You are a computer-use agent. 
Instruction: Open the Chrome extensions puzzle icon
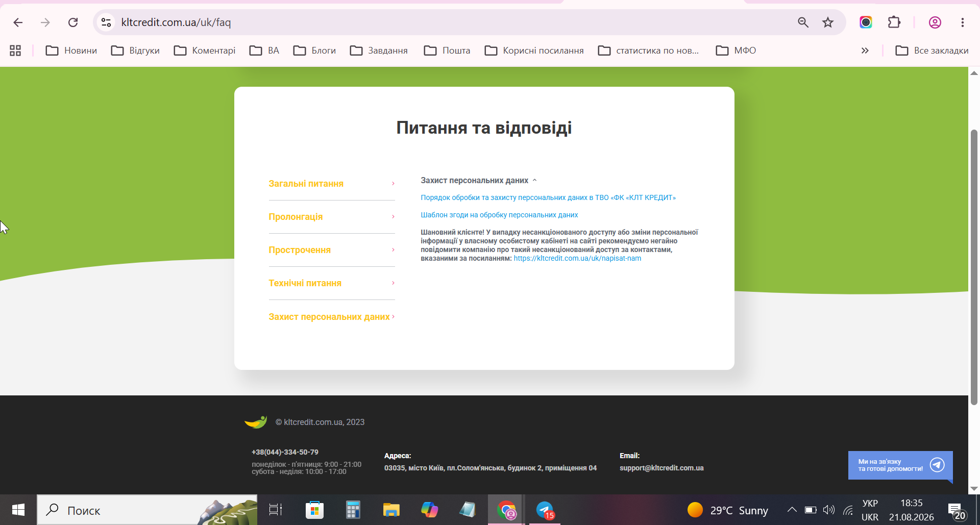pyautogui.click(x=894, y=22)
